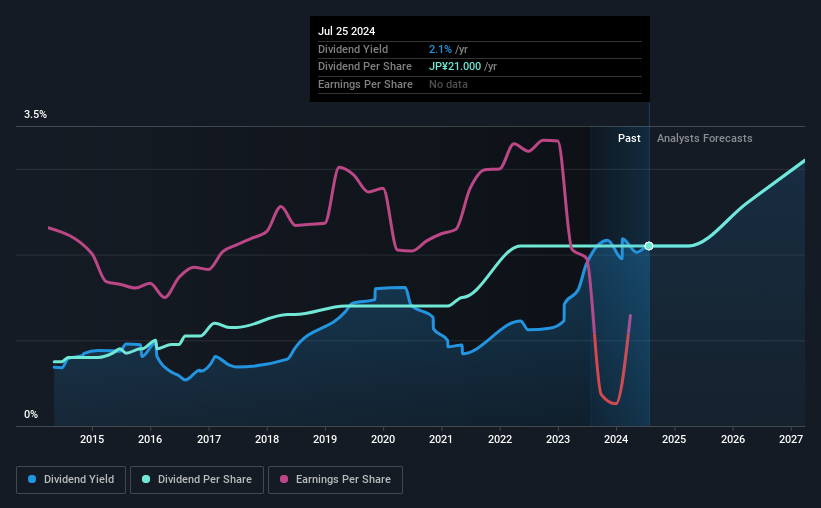The width and height of the screenshot is (821, 508).
Task: Click the Dividend Per Share row label in tooltip
Action: coord(365,67)
